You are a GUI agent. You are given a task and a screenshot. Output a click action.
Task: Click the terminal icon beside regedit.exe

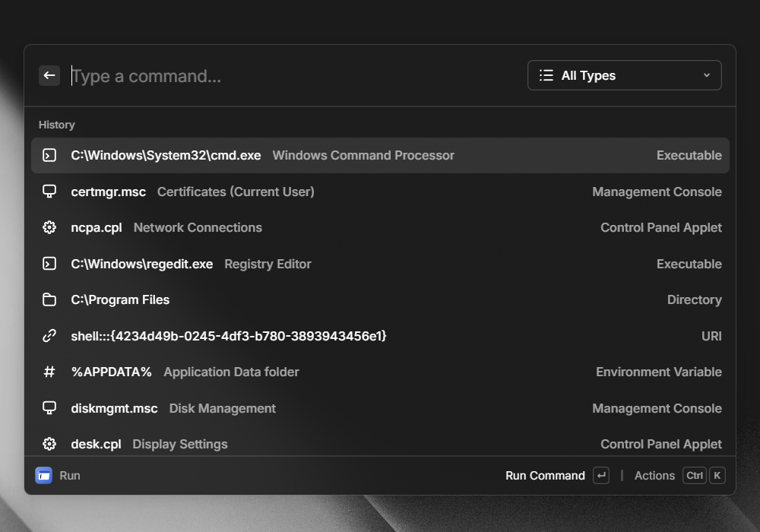point(49,264)
